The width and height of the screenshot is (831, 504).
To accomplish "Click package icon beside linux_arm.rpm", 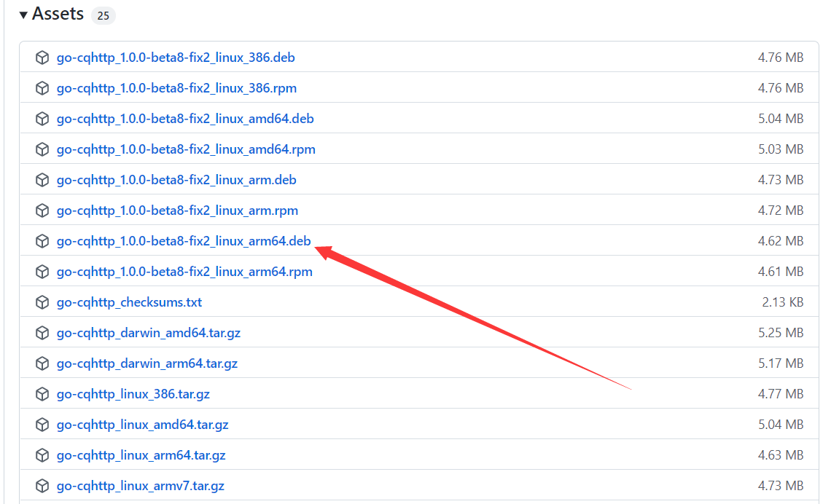I will 42,210.
